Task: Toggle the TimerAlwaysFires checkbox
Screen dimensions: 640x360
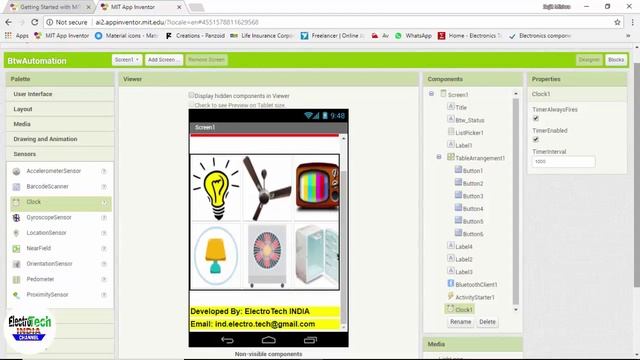Action: tap(536, 118)
